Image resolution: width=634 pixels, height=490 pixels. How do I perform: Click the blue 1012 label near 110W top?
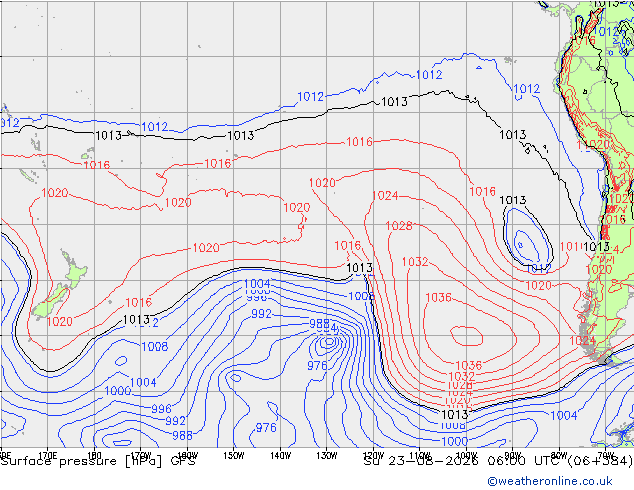click(x=429, y=75)
